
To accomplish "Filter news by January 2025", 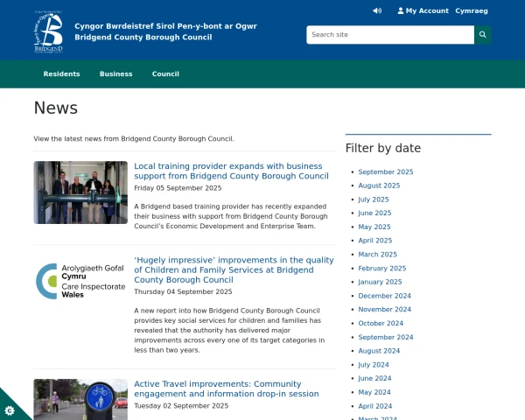I will (x=380, y=282).
